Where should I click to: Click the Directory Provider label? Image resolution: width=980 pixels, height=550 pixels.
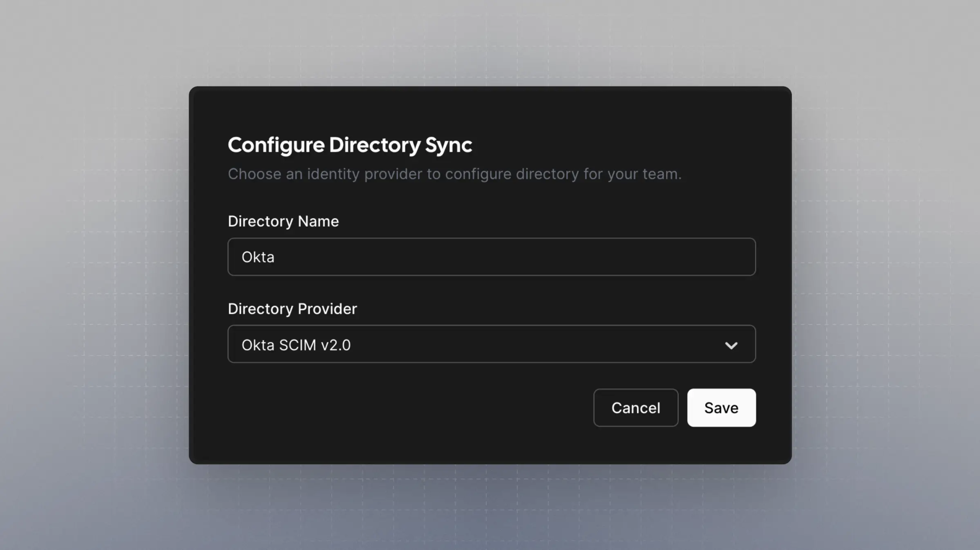(292, 309)
